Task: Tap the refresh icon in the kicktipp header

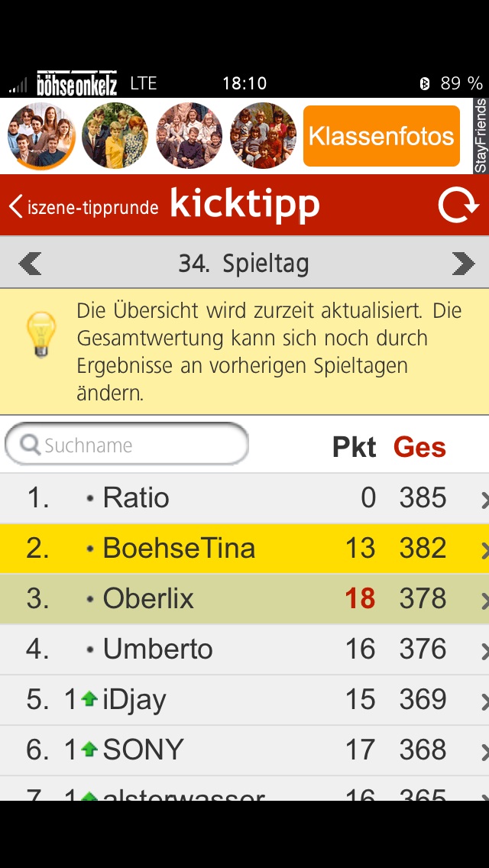Action: [x=458, y=206]
